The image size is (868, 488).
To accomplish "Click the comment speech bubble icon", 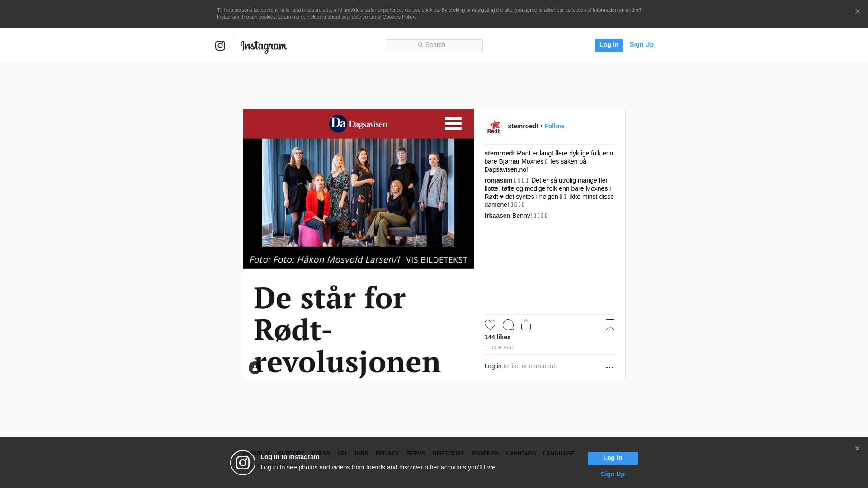I will pos(508,325).
